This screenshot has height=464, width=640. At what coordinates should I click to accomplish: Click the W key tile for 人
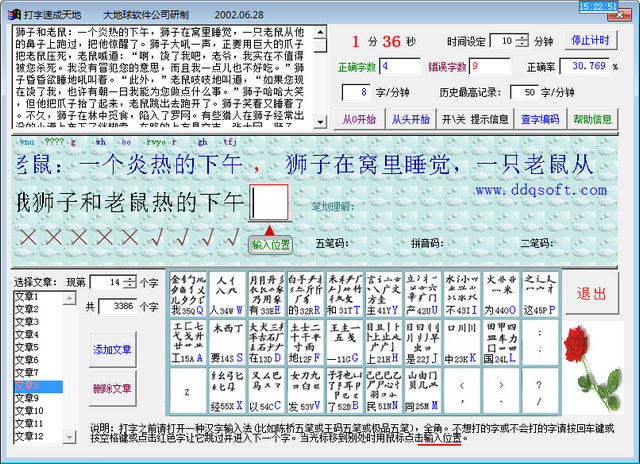[x=227, y=295]
